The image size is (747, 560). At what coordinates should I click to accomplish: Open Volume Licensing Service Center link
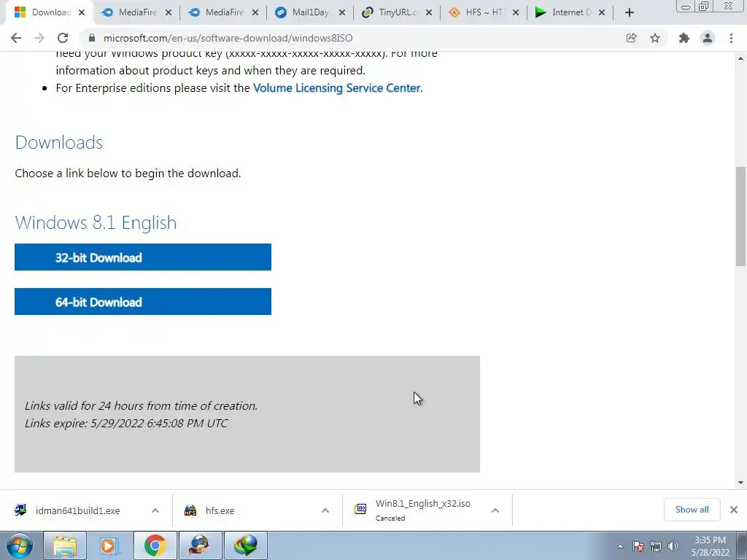coord(336,88)
